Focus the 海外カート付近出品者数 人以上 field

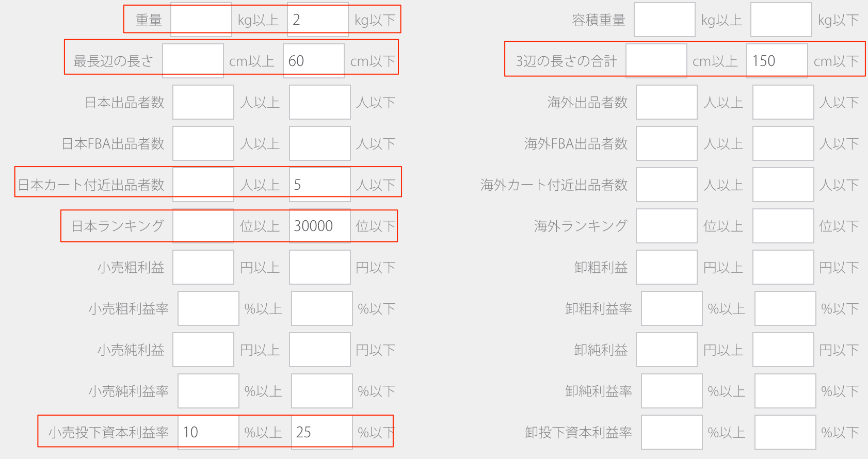(666, 185)
